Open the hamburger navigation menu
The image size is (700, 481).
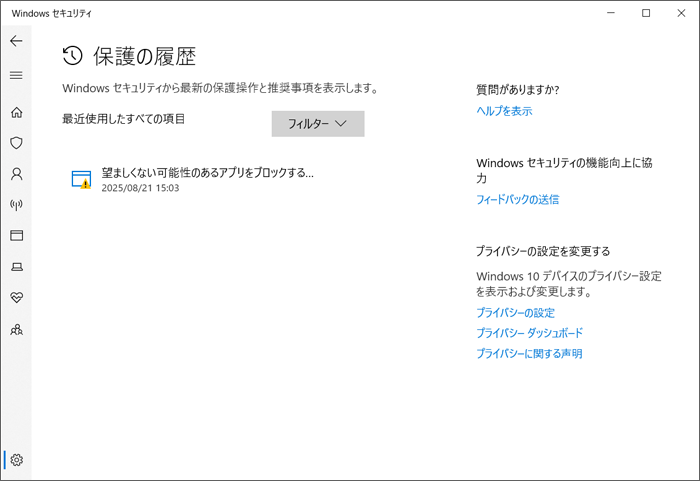pos(17,75)
